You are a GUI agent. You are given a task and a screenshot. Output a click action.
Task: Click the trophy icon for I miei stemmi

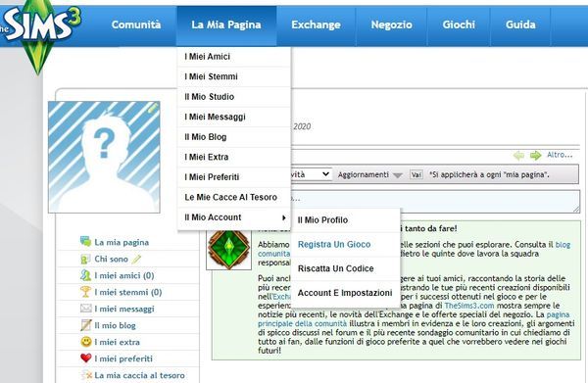click(85, 292)
